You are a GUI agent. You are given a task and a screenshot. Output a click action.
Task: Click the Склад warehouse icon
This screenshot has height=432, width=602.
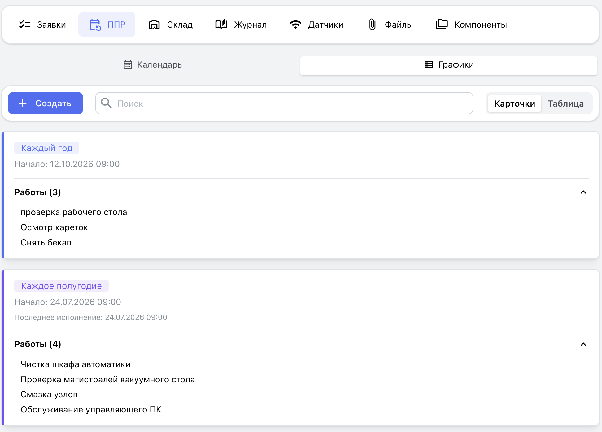(154, 25)
